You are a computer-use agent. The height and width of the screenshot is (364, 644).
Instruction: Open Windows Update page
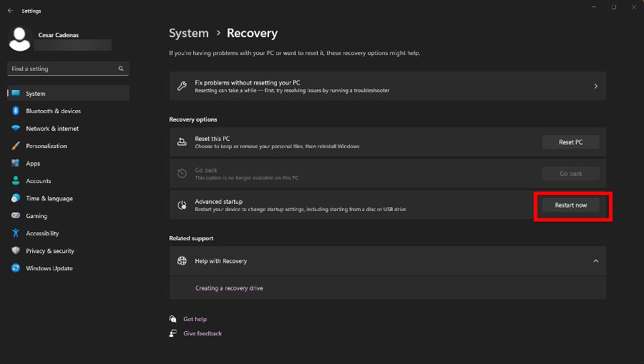pos(68,268)
